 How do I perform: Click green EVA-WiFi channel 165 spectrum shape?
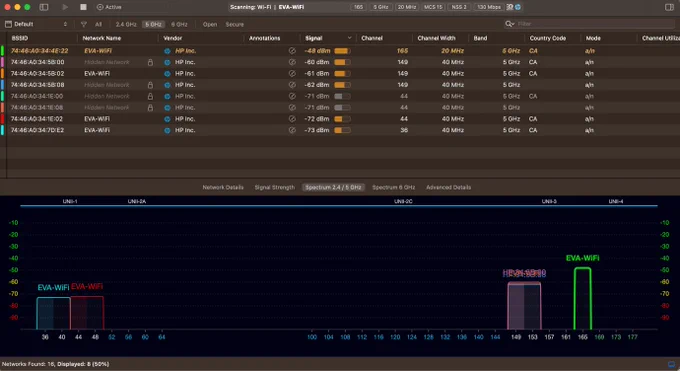click(582, 299)
